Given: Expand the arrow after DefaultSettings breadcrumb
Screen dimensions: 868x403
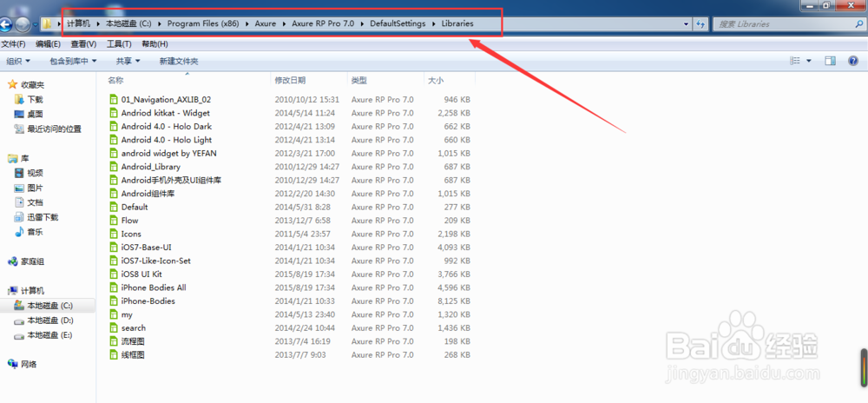Looking at the screenshot, I should click(434, 23).
